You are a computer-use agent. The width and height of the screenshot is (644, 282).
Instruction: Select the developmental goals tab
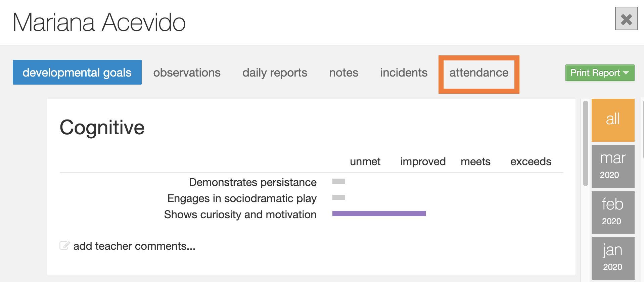(77, 73)
